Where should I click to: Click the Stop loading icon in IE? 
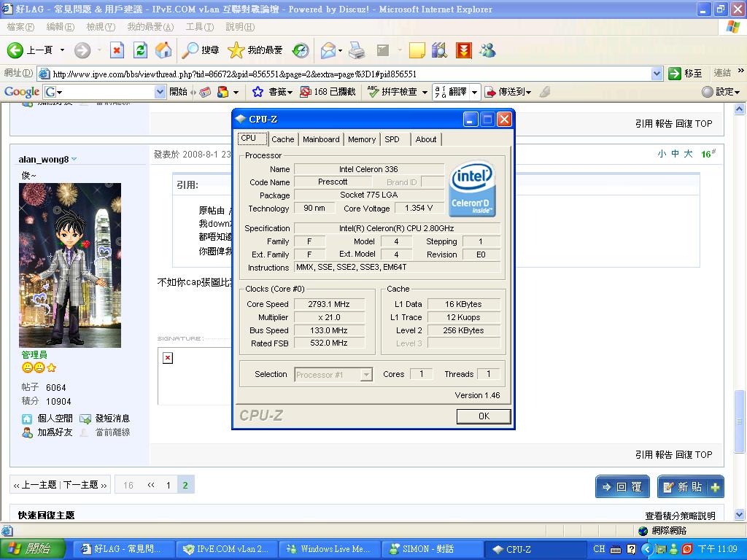(117, 50)
